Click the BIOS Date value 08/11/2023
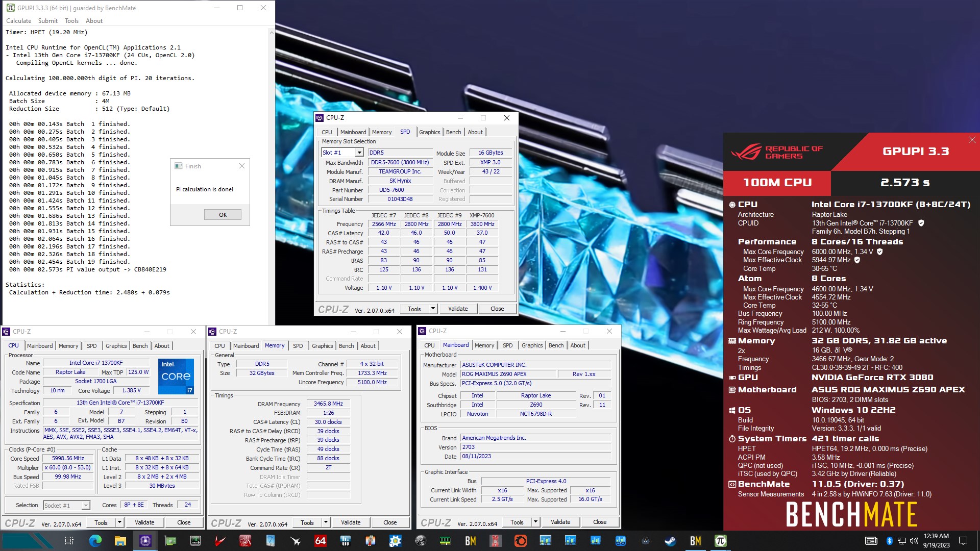 [536, 456]
